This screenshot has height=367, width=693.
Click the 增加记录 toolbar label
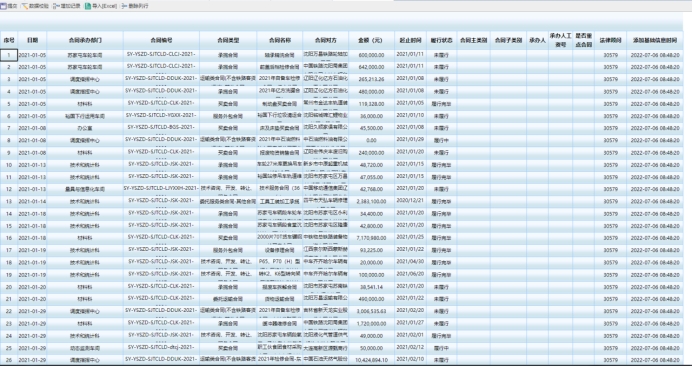71,6
